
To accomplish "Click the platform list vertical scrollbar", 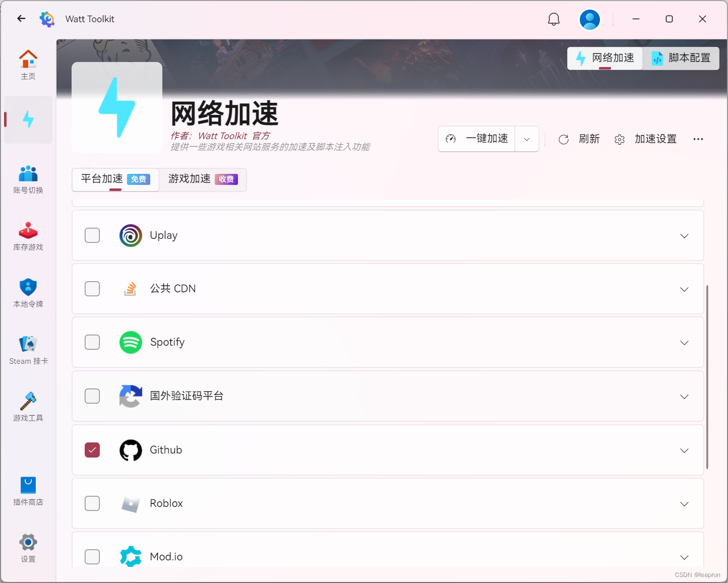I will tap(707, 377).
